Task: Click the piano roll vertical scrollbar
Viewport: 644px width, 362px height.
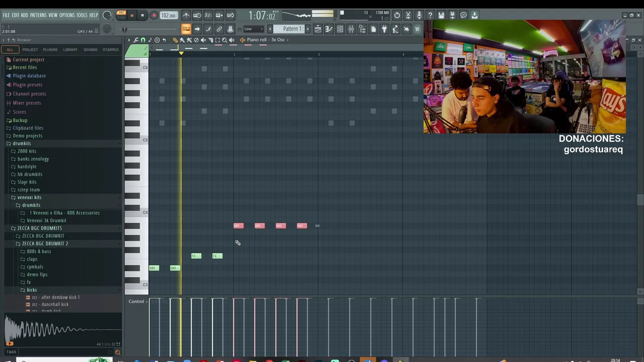Action: [640, 200]
